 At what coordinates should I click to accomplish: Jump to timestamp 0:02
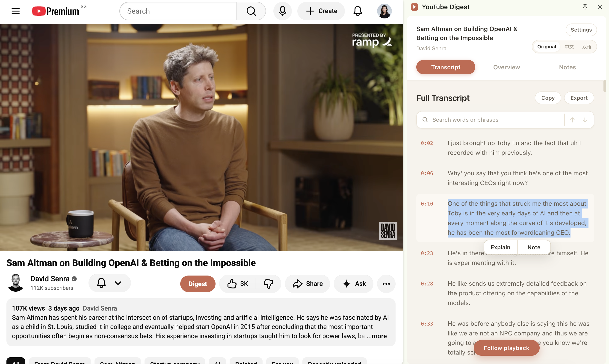tap(427, 143)
